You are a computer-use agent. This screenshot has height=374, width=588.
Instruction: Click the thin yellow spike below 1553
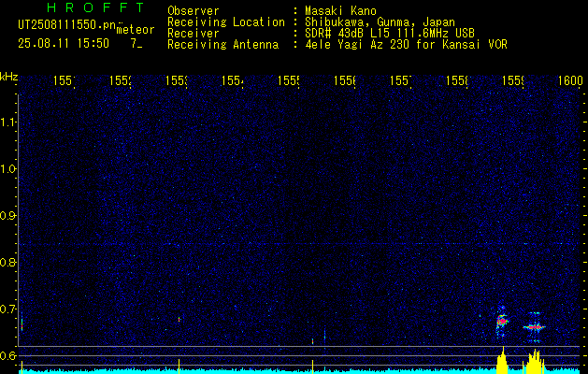click(x=179, y=367)
